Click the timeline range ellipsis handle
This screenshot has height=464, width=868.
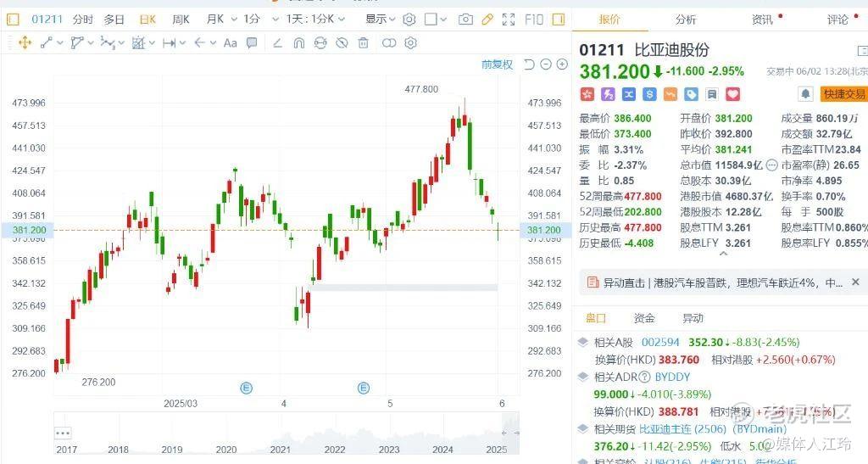tap(63, 433)
